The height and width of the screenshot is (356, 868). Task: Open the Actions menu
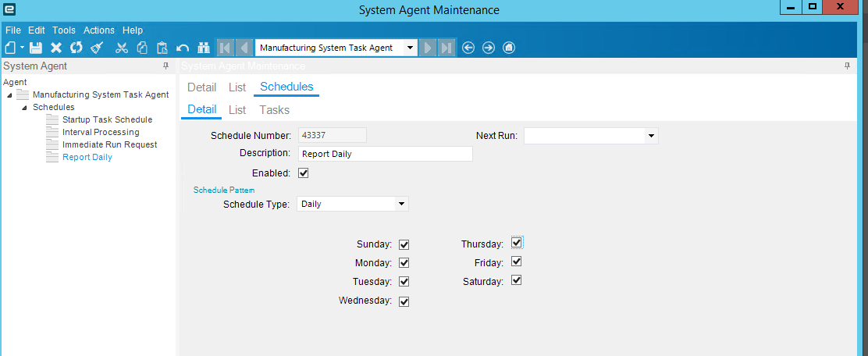(99, 30)
